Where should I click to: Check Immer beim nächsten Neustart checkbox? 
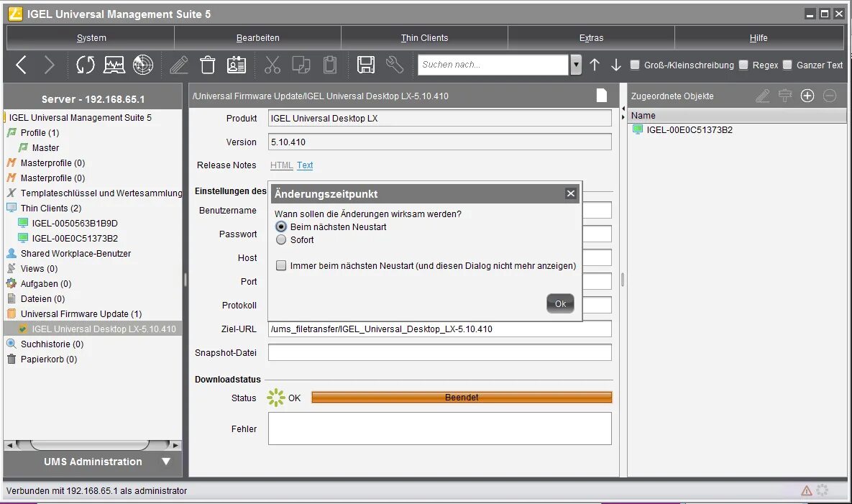pos(281,265)
